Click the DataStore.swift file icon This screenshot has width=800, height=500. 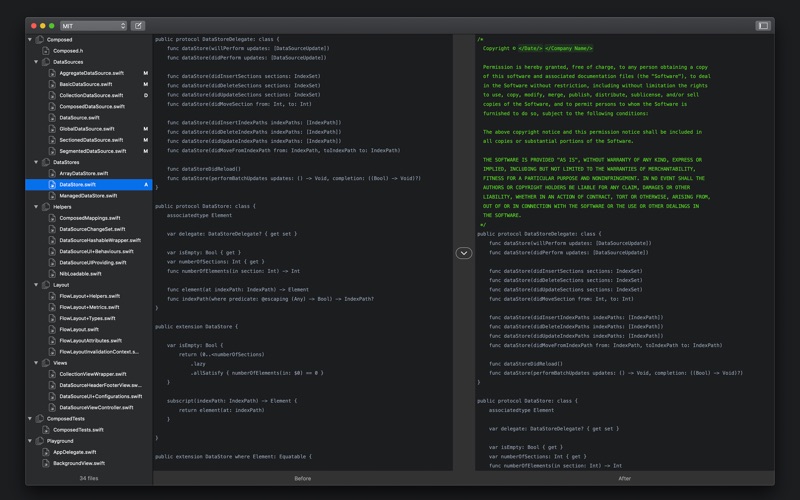pyautogui.click(x=52, y=185)
